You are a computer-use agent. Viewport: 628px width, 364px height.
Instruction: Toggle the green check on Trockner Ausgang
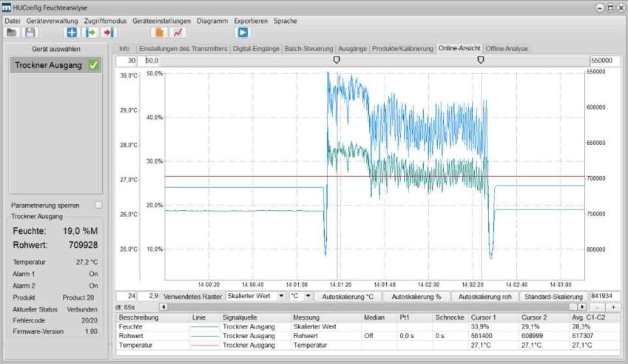[93, 65]
